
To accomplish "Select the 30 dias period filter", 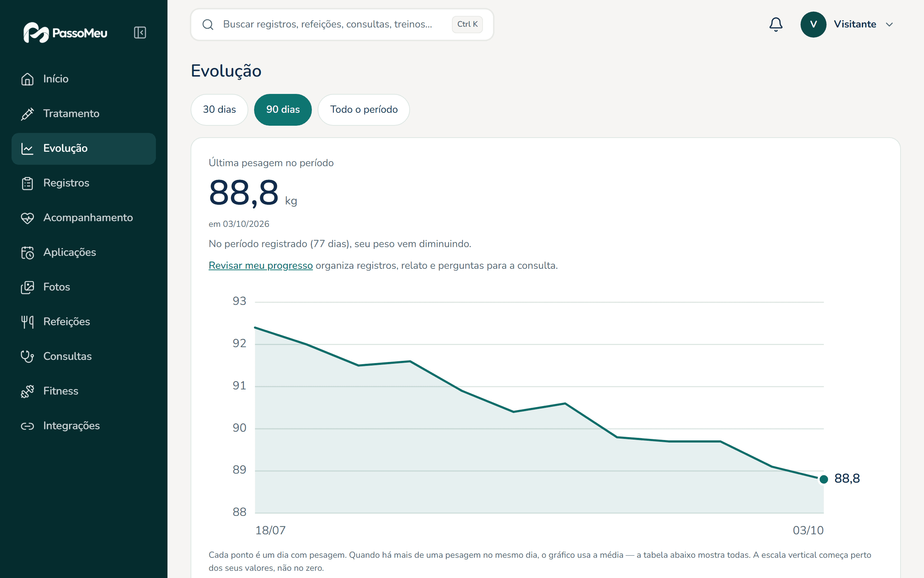I will click(x=219, y=110).
